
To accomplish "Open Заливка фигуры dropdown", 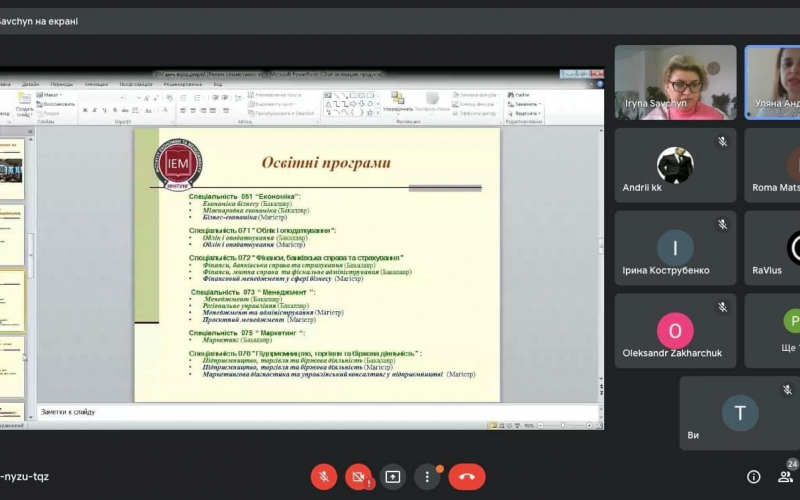I will point(475,95).
